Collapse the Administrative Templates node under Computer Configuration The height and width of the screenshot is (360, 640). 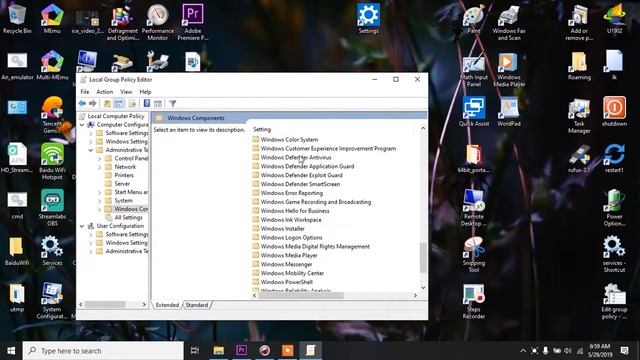point(91,150)
